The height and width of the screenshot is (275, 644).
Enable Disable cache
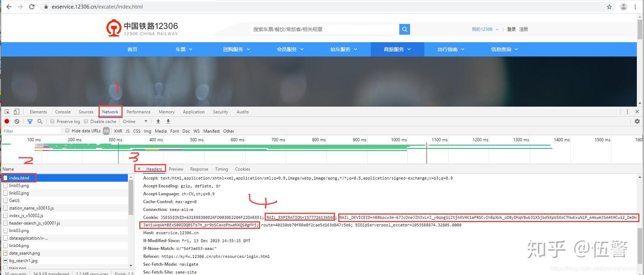pyautogui.click(x=86, y=121)
